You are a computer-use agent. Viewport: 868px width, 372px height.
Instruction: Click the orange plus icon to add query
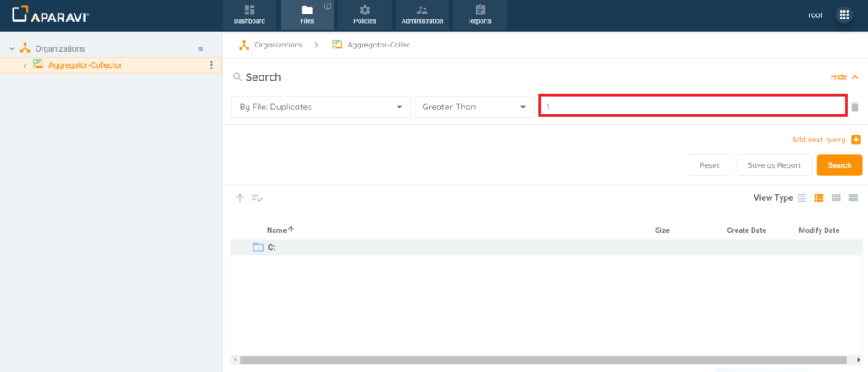pos(856,140)
